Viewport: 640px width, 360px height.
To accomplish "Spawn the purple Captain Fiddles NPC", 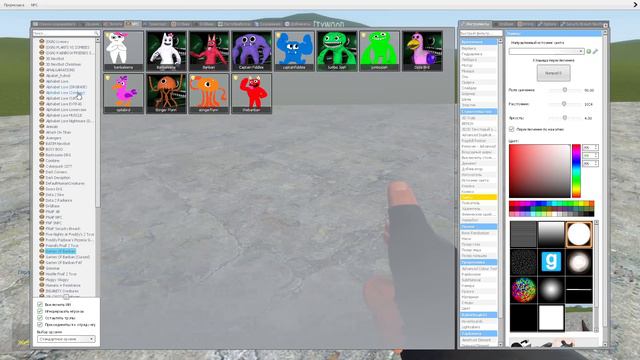I will click(251, 51).
